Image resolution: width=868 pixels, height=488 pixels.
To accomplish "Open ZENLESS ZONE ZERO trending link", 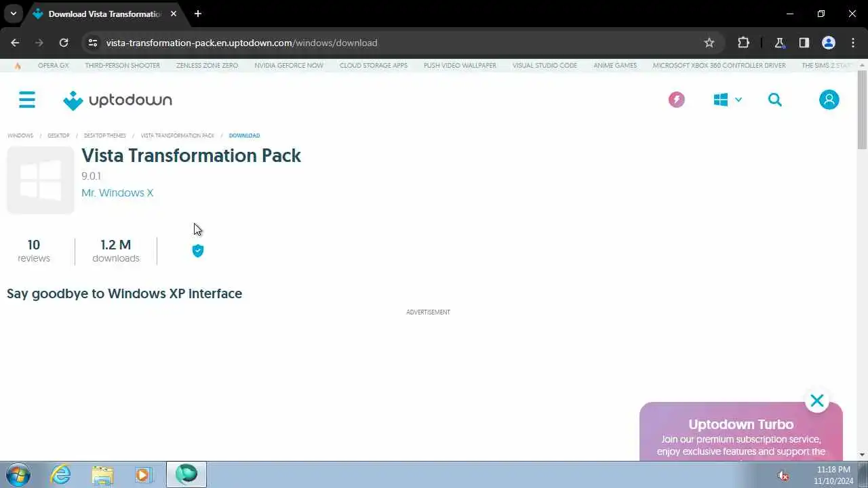I will pos(207,66).
